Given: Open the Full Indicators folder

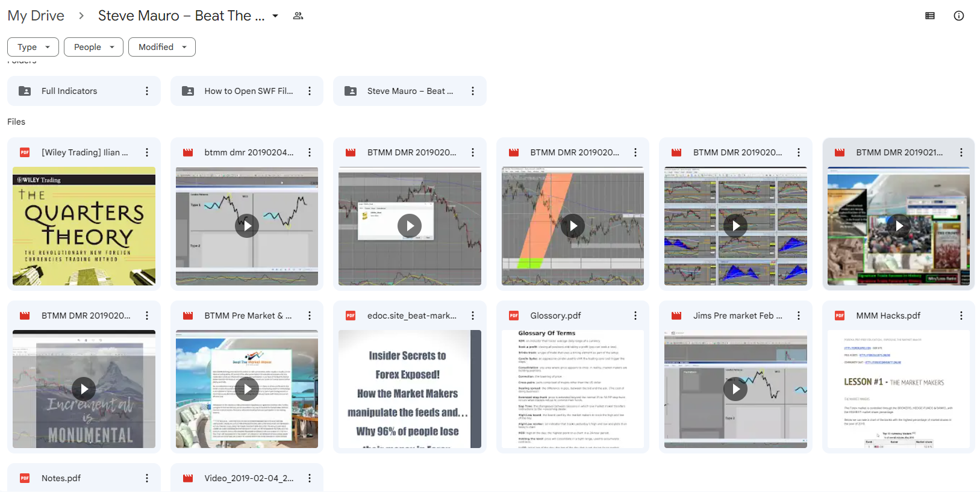Looking at the screenshot, I should click(x=84, y=91).
